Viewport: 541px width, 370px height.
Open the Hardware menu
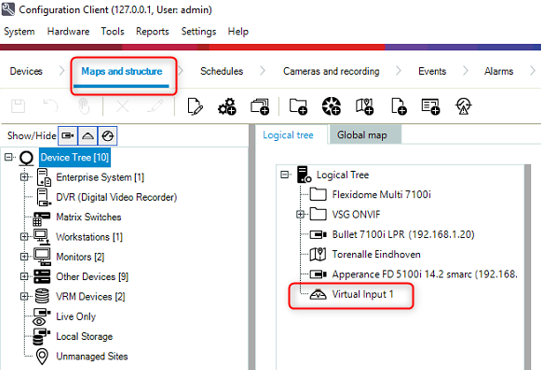(68, 32)
